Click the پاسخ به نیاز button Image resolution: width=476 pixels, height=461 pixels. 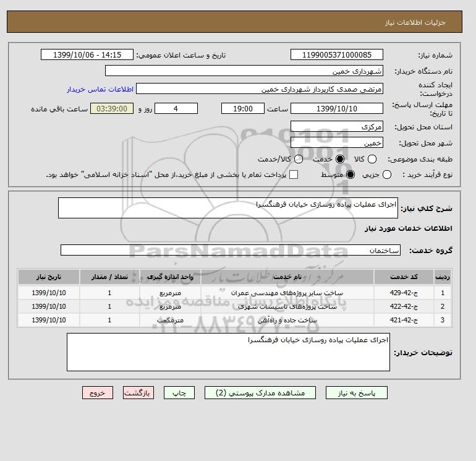[x=357, y=393]
